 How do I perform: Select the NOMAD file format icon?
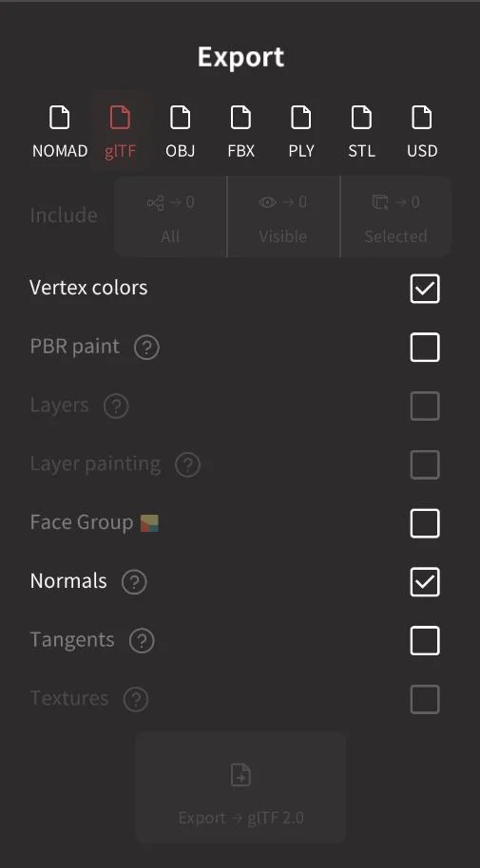tap(60, 118)
